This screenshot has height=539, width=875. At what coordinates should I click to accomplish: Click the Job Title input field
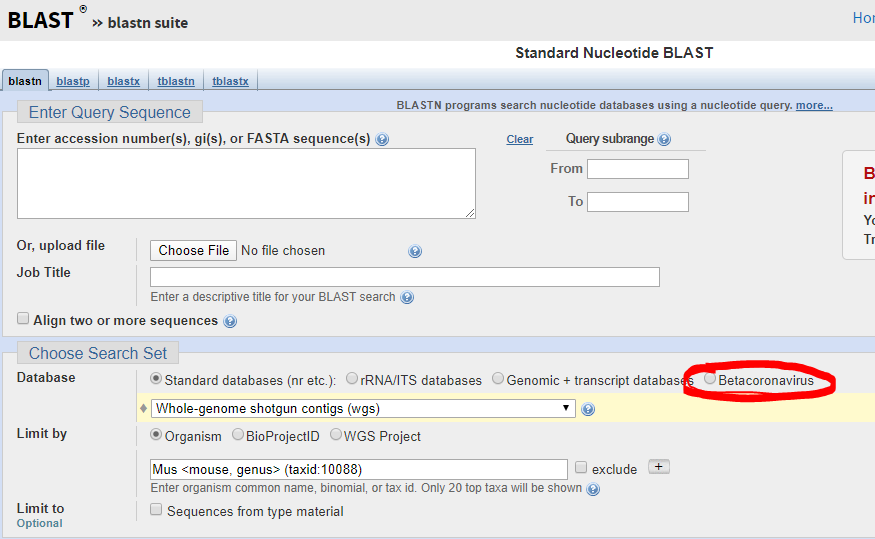[x=404, y=277]
